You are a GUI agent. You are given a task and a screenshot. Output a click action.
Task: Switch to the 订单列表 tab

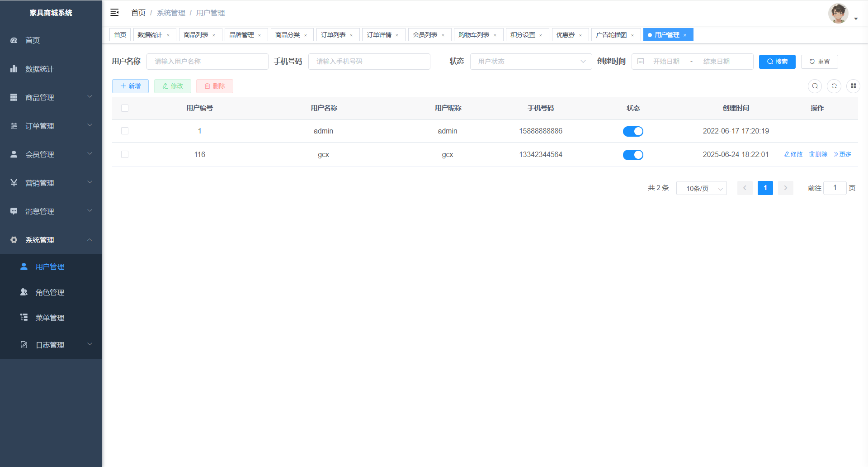pos(334,35)
